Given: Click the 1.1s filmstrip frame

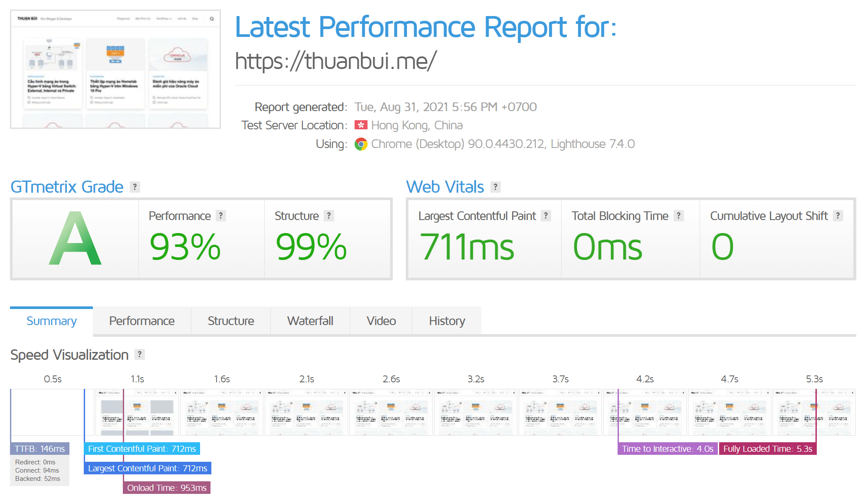Looking at the screenshot, I should coord(137,412).
